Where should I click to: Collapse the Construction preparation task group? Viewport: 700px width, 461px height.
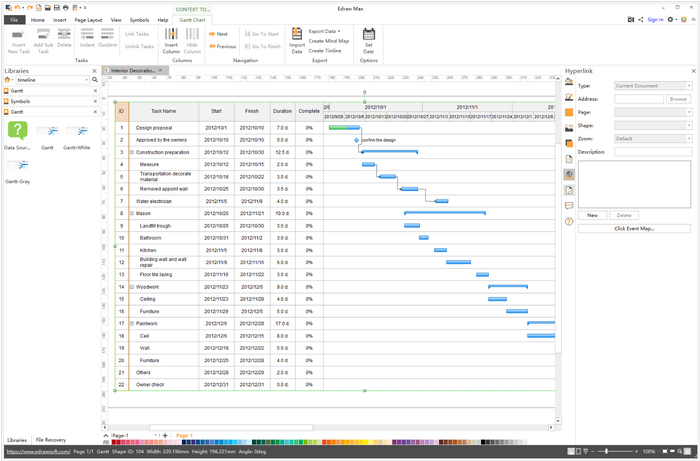pos(132,152)
